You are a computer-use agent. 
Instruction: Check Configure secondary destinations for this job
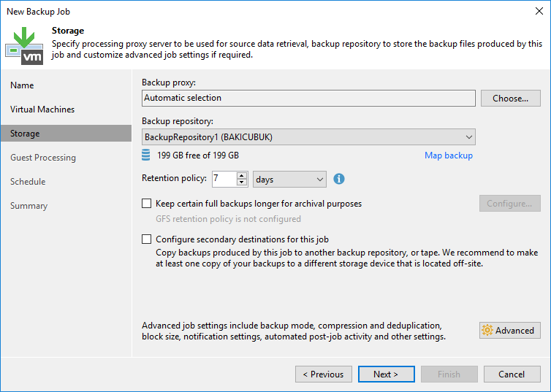(x=147, y=239)
